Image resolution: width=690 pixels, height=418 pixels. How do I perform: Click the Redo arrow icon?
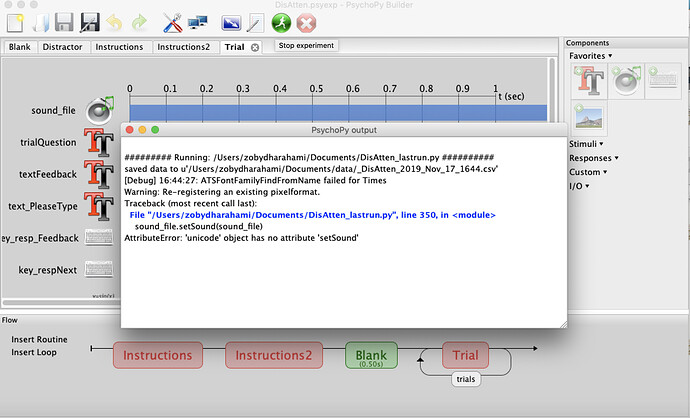click(x=139, y=22)
